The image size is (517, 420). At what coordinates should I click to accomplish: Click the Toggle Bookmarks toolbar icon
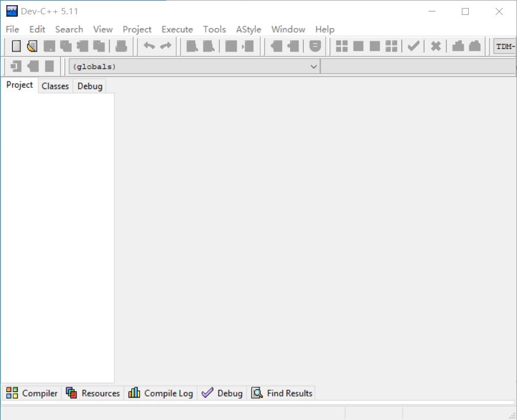coord(33,66)
